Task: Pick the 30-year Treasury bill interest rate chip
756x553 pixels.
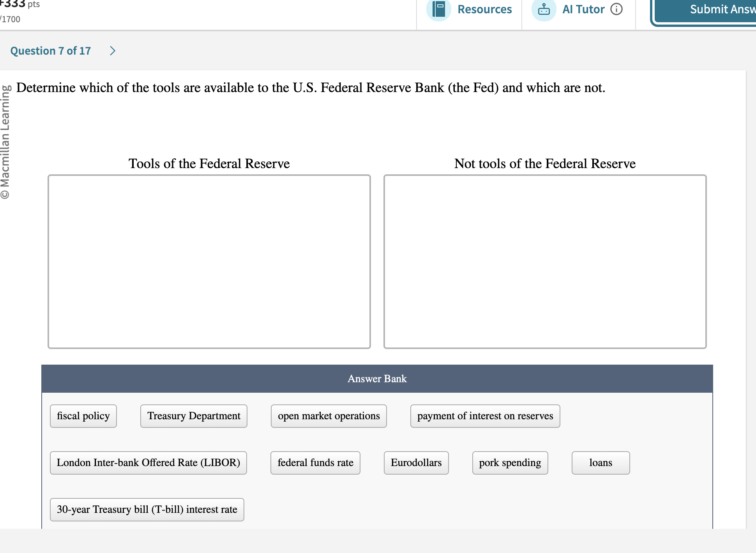Action: coord(147,510)
